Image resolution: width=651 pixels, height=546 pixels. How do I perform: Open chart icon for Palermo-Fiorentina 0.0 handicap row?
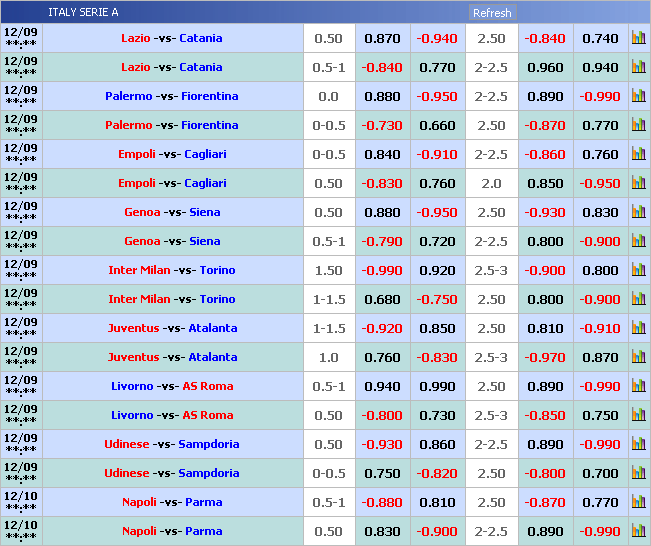(x=638, y=96)
